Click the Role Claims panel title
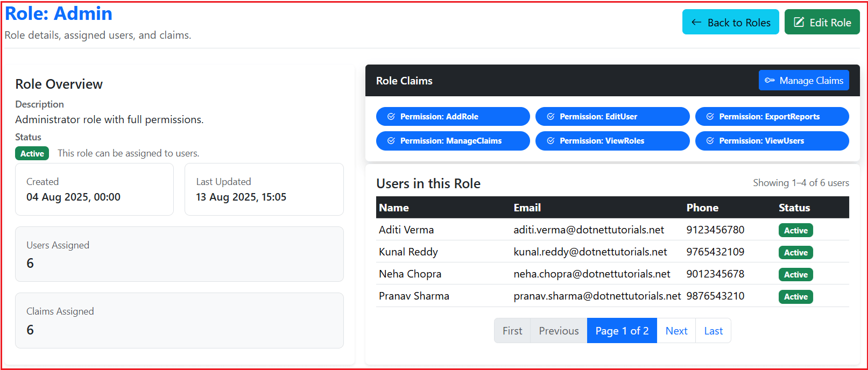The width and height of the screenshot is (868, 370). coord(404,81)
